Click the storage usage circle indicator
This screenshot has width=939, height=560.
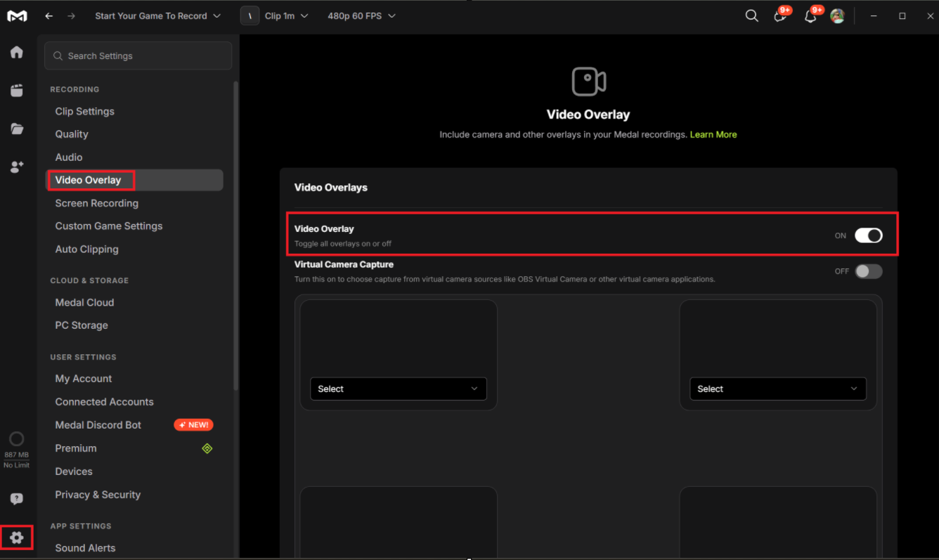(16, 439)
